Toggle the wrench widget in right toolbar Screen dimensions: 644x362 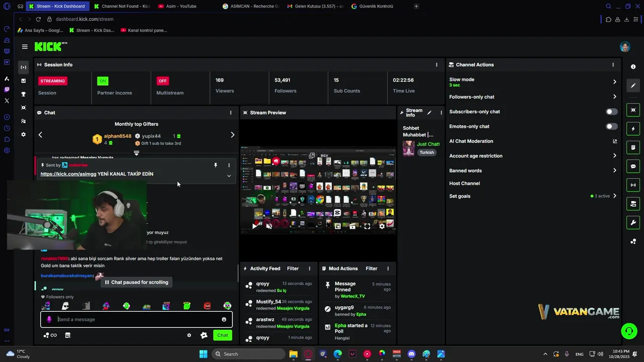pyautogui.click(x=633, y=223)
